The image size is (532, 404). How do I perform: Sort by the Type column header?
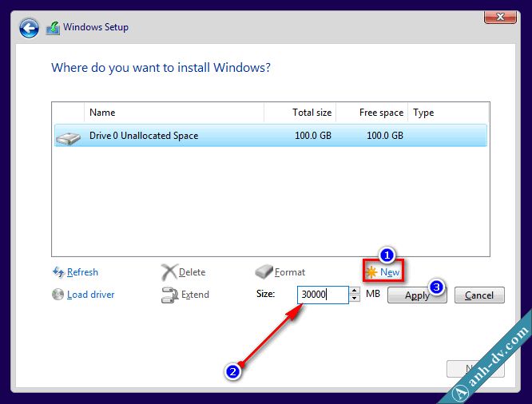point(448,113)
